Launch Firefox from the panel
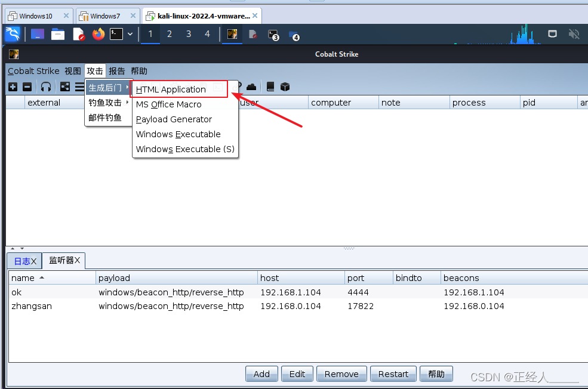Viewport: 588px width, 389px height. pos(98,34)
